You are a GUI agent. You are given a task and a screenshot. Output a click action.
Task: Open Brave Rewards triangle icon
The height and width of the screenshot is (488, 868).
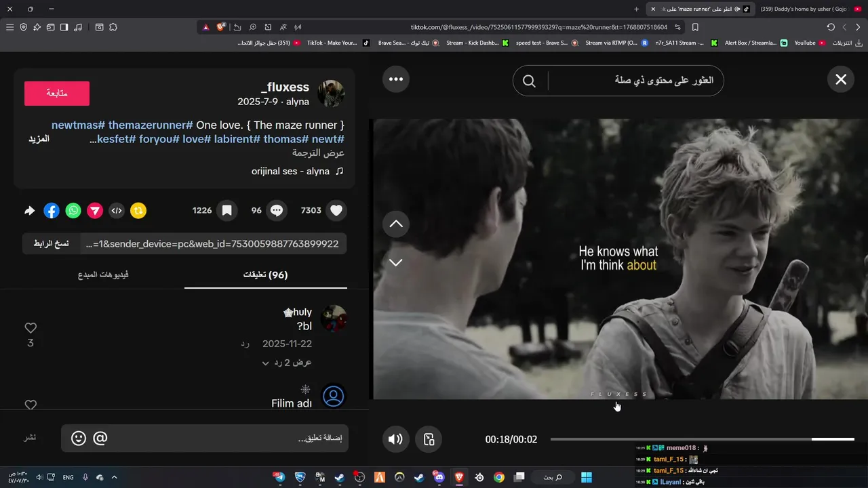205,27
